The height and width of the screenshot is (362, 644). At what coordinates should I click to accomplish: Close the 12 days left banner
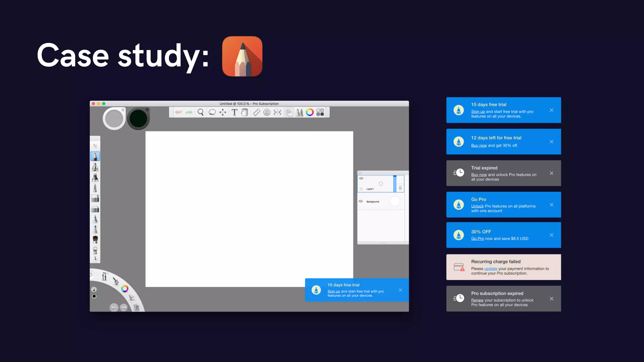(x=552, y=142)
